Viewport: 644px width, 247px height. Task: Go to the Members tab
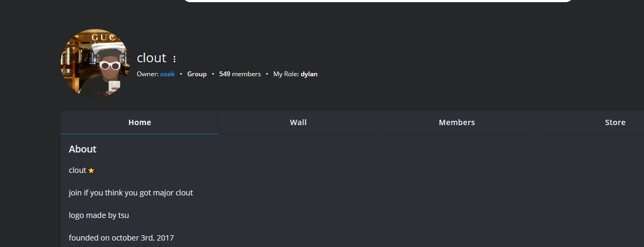457,122
